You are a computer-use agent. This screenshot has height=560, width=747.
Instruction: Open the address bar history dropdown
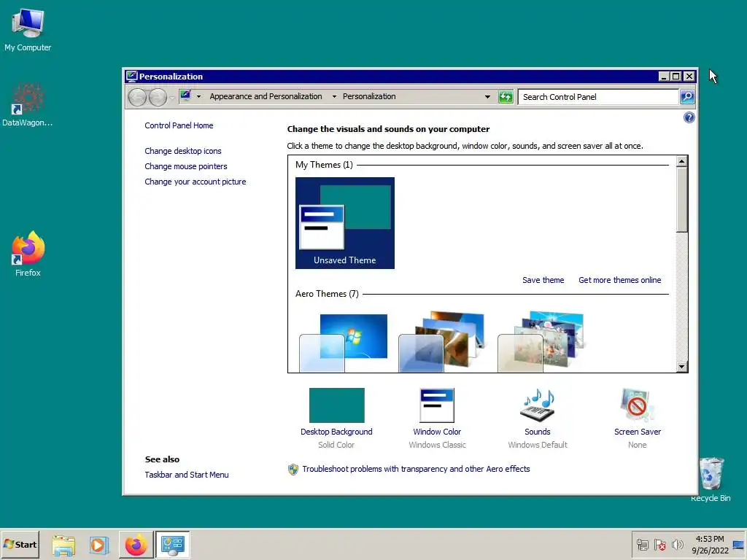coord(487,97)
